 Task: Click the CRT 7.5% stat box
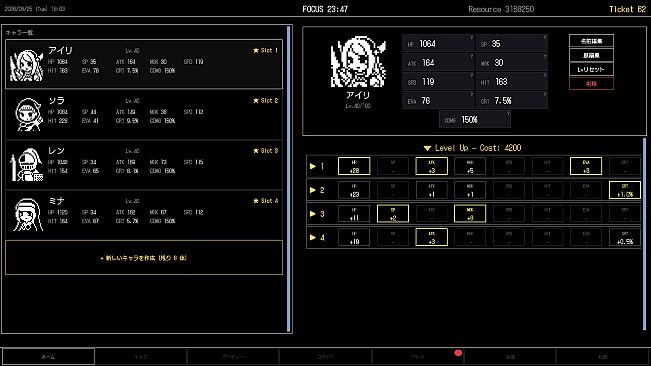click(x=512, y=101)
